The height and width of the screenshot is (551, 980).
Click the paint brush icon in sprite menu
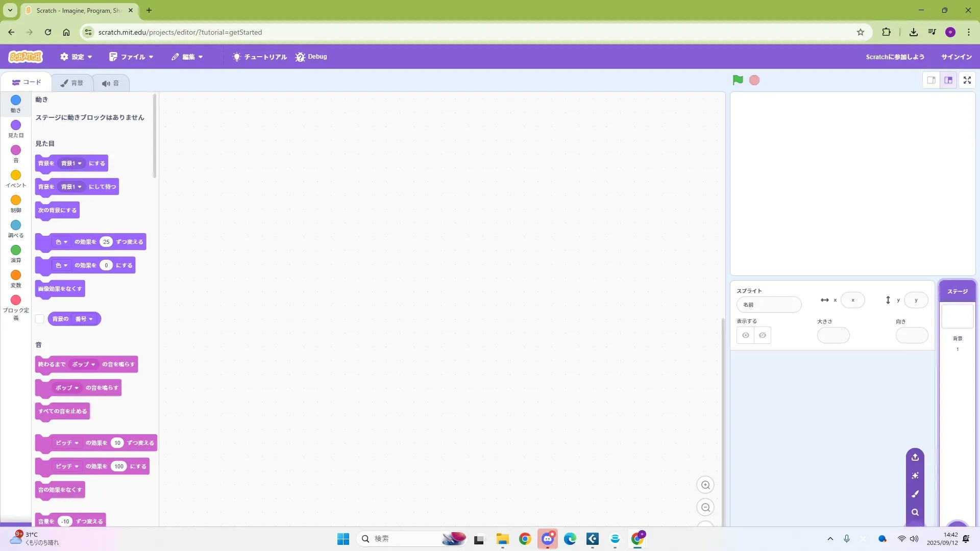[x=915, y=494]
